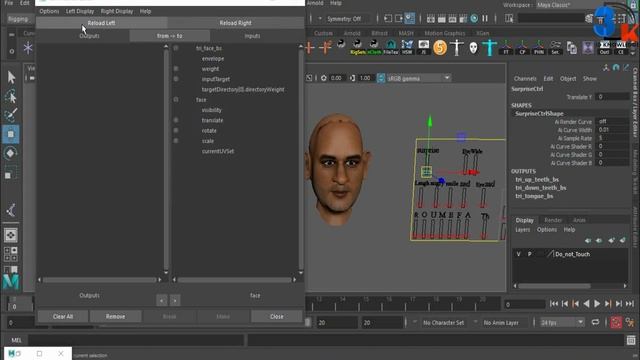Image resolution: width=640 pixels, height=360 pixels.
Task: Open the sRGB gamma view transform dropdown
Action: [x=418, y=78]
